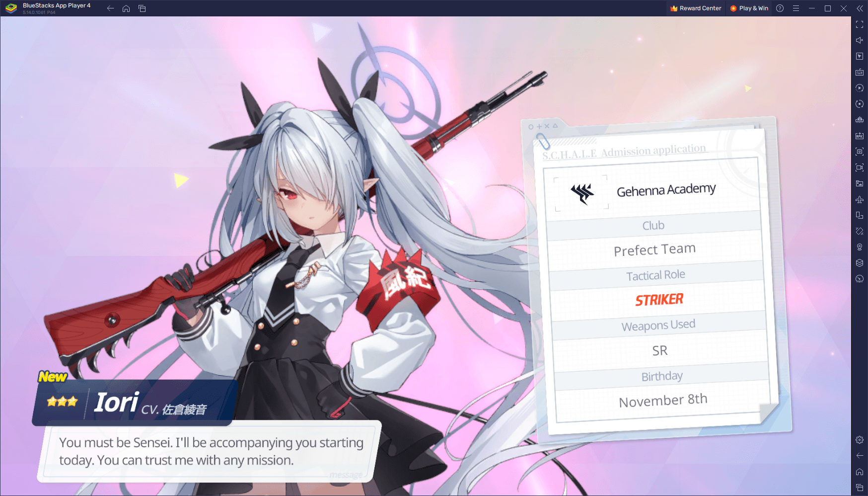Install an APK via the sidebar icon

coord(859,136)
